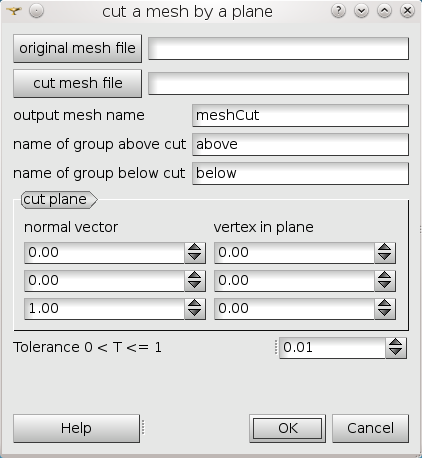Screen dimensions: 422x458
Task: Increase first vertex in plane coordinate
Action: (385, 248)
